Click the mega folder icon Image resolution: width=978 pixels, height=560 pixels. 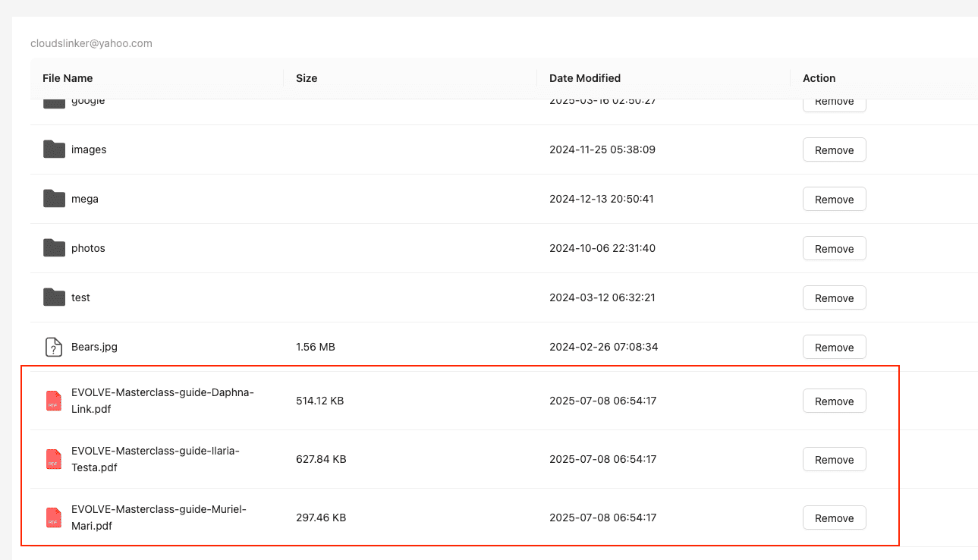tap(54, 199)
